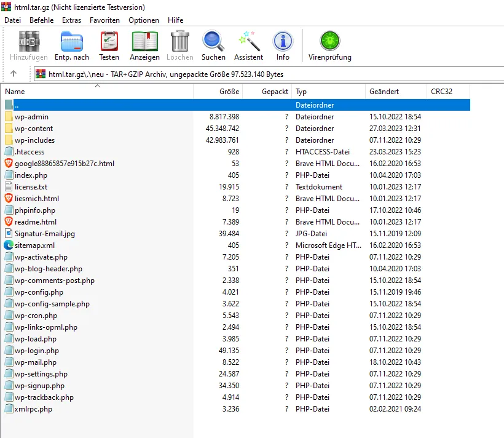Sort by Typ column header
This screenshot has height=438, width=504.
click(328, 92)
